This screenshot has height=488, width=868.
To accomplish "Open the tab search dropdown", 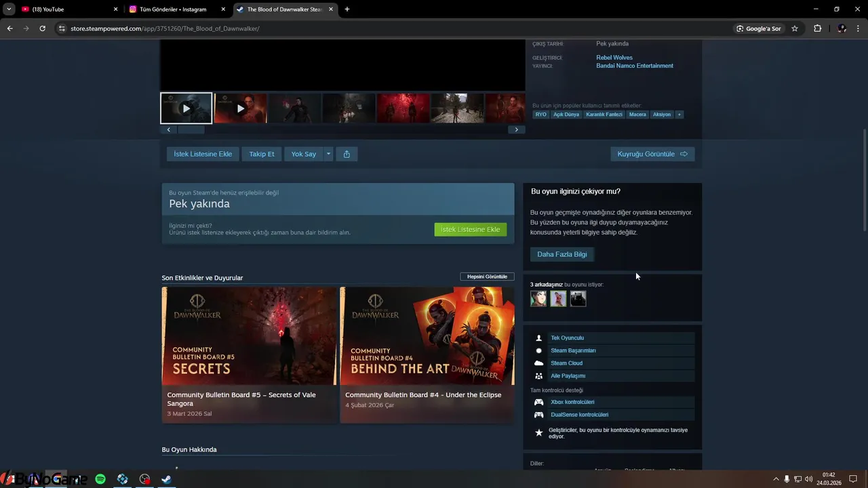I will tap(9, 9).
